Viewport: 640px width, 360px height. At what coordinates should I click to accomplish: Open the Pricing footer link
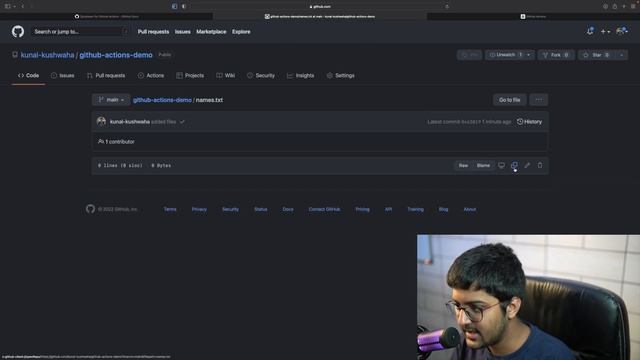(x=362, y=209)
